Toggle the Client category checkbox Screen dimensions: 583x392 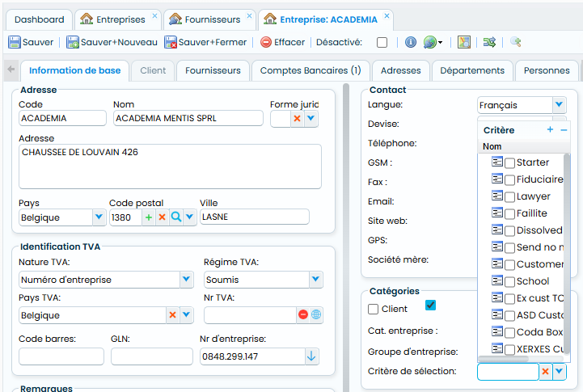point(373,309)
